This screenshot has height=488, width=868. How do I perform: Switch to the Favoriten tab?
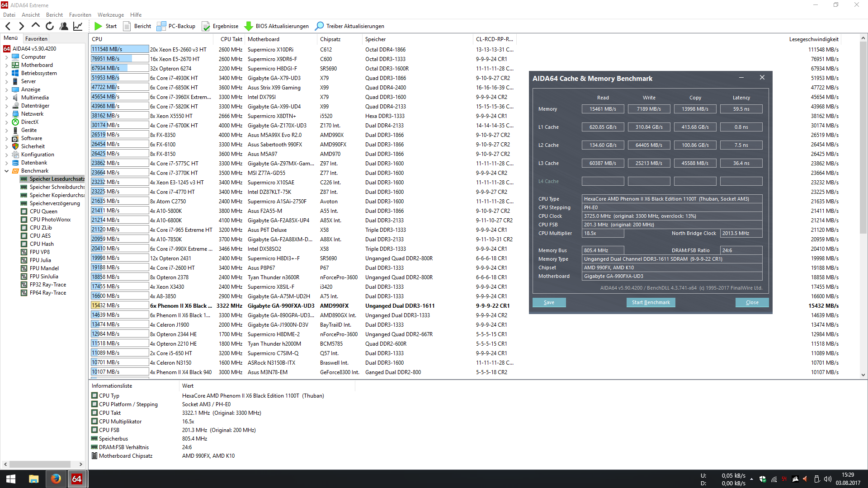pos(36,39)
